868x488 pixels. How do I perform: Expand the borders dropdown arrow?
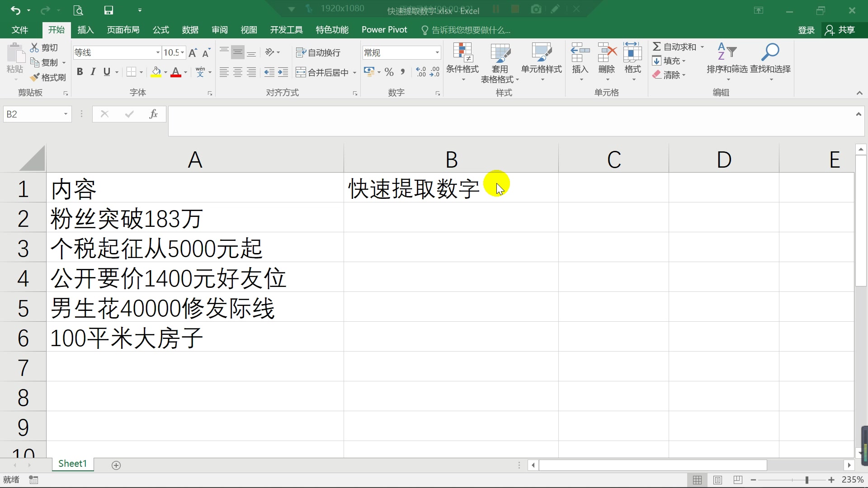(142, 72)
